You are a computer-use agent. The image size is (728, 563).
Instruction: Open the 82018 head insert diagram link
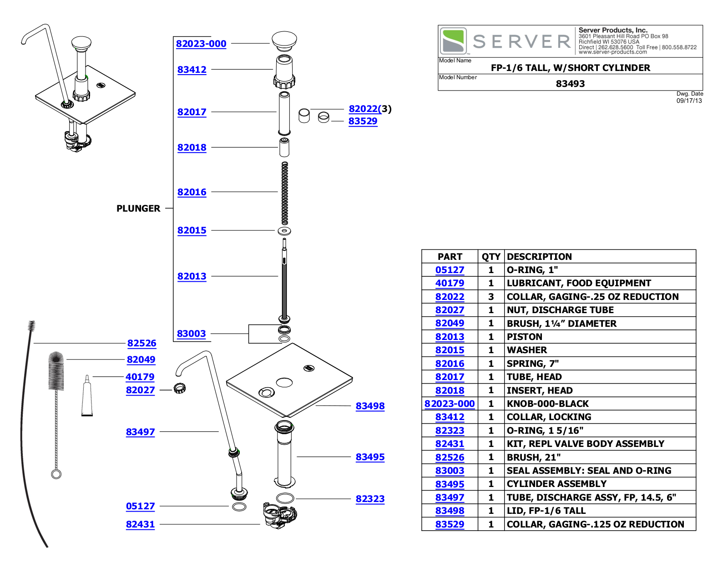click(192, 147)
